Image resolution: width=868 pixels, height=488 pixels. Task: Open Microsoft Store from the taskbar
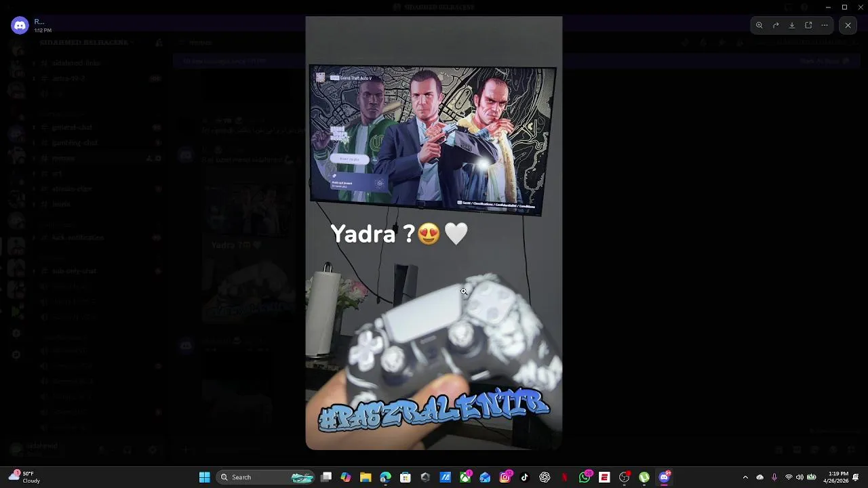tap(406, 477)
